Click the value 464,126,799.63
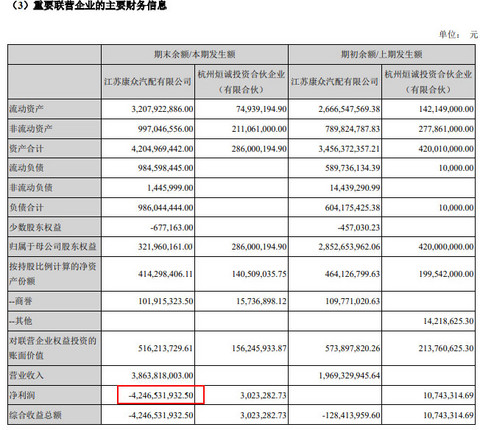The height and width of the screenshot is (430, 480). point(353,274)
